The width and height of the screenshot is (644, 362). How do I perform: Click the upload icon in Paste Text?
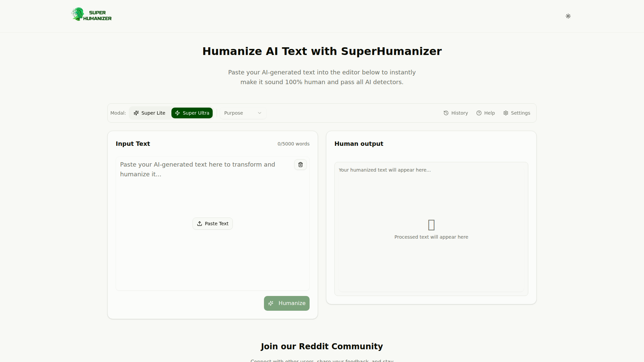point(200,224)
